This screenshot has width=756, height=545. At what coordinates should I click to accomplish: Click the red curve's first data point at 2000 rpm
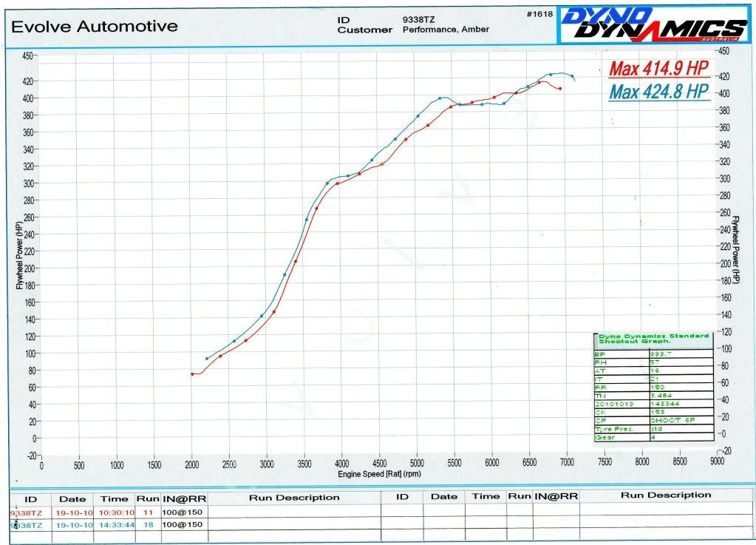click(x=192, y=373)
